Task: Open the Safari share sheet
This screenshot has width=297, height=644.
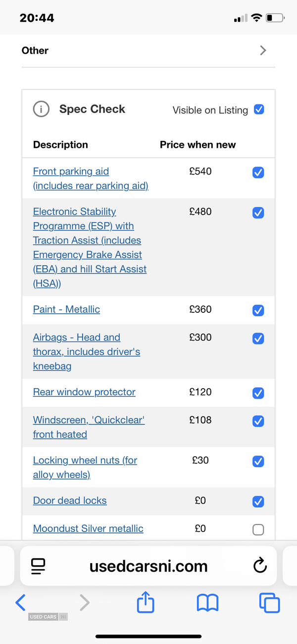Action: click(x=146, y=602)
